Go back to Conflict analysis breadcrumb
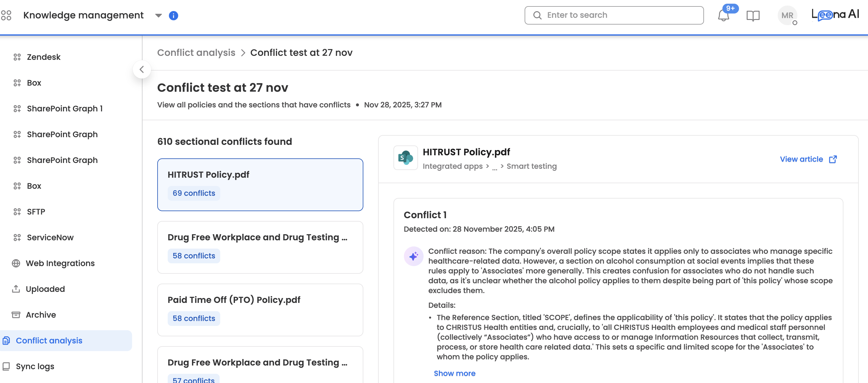 196,52
